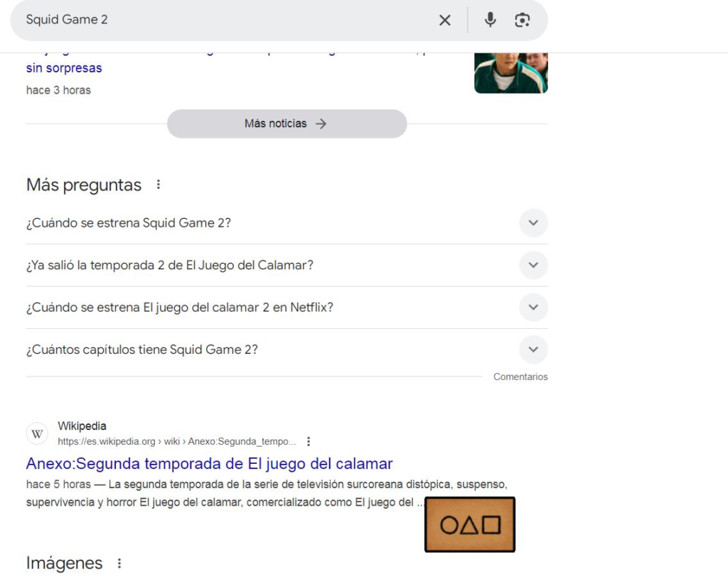728x579 pixels.
Task: Open options menu next to Imágenes
Action: pos(119,563)
